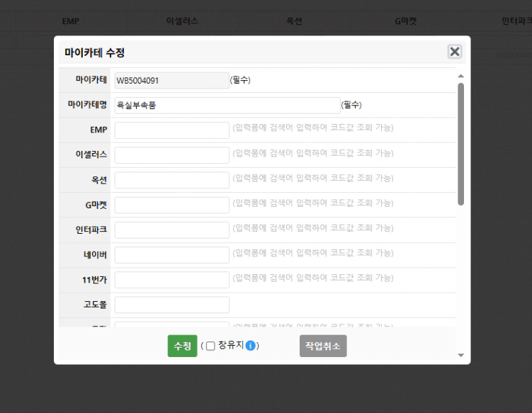
Task: Click the dialog's scroll down arrow
Action: (x=460, y=355)
